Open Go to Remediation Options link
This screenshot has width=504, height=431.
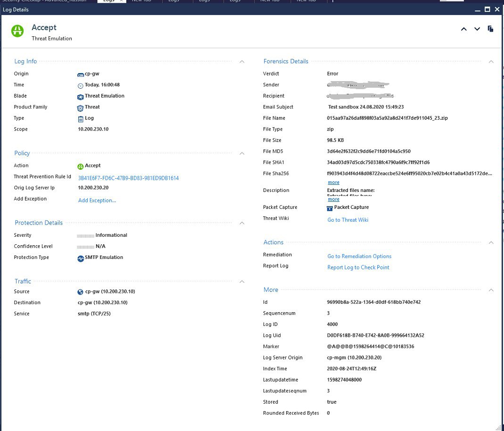click(359, 256)
